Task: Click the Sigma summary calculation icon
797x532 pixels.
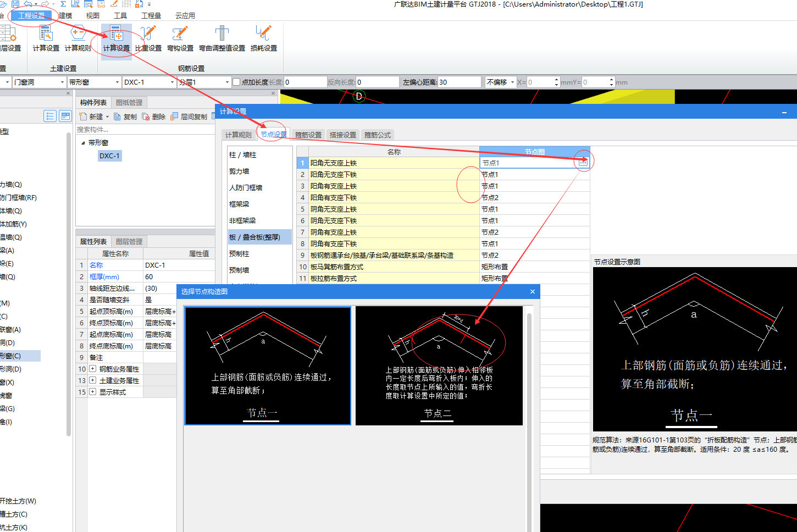Action: click(63, 3)
